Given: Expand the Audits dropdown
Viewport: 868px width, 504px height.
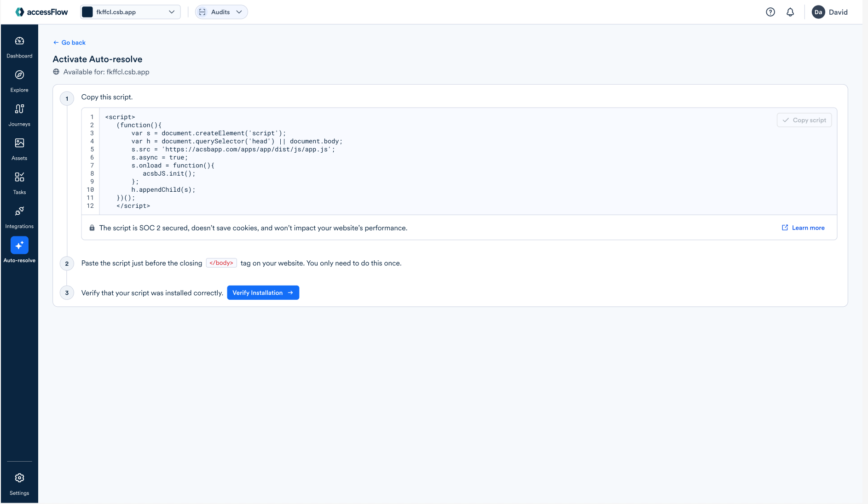Looking at the screenshot, I should 221,12.
